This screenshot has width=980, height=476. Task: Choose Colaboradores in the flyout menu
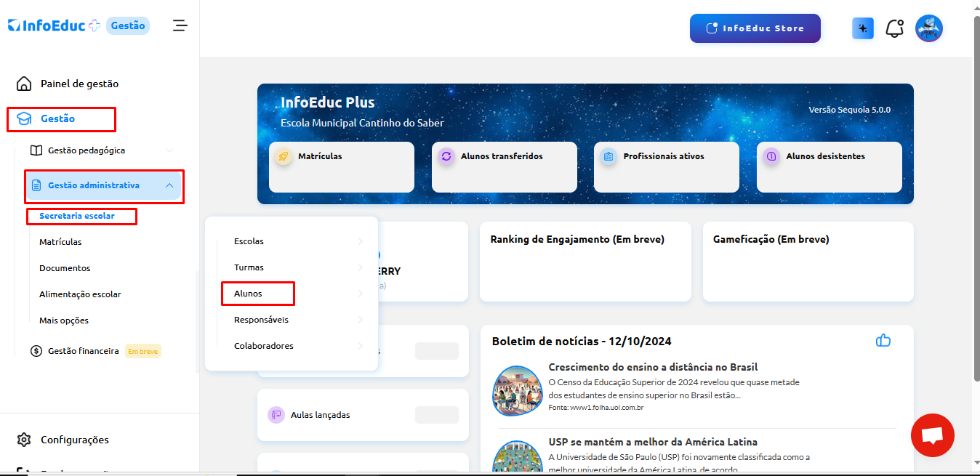pos(264,346)
